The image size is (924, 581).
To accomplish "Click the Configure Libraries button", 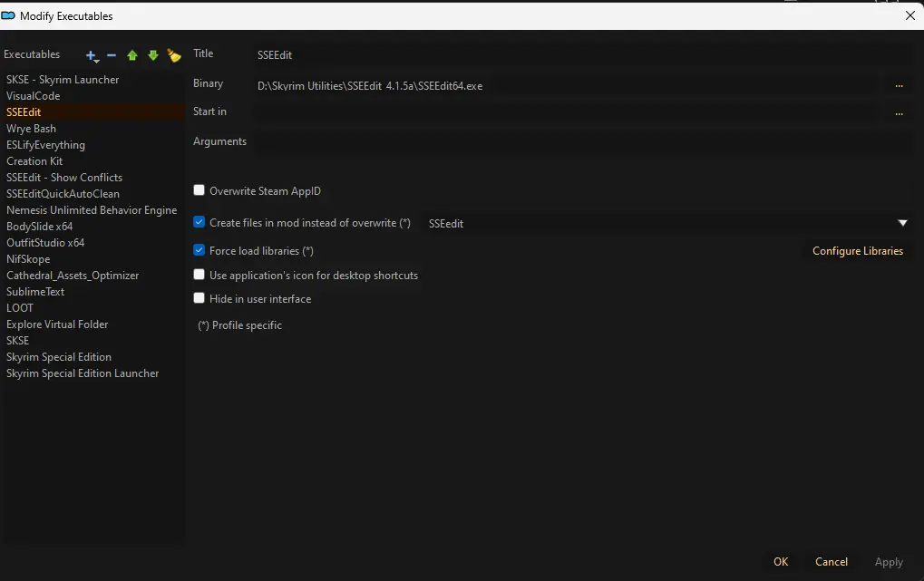I will [x=858, y=251].
